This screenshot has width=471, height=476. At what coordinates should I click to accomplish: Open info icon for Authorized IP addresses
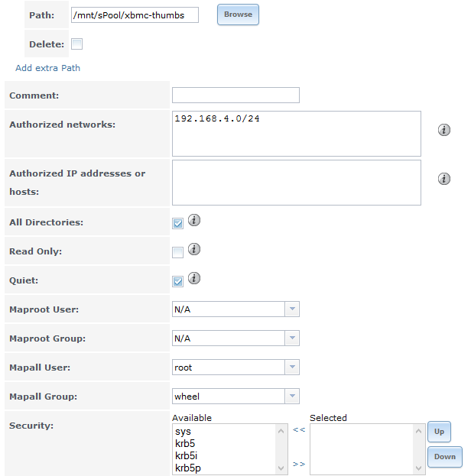tap(444, 179)
